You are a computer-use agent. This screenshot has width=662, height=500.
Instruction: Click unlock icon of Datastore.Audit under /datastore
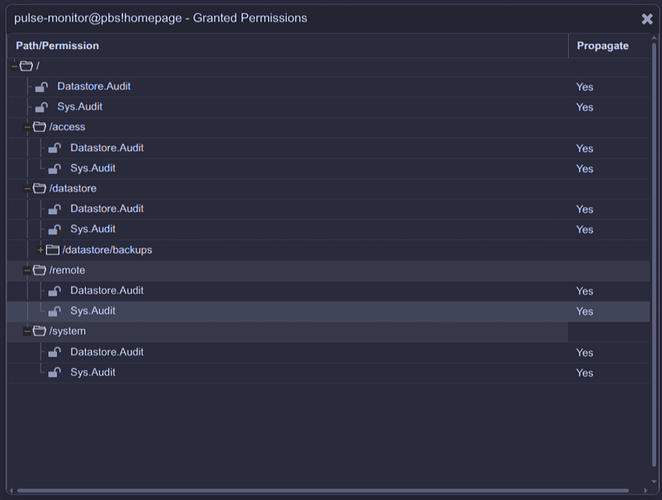coord(54,209)
